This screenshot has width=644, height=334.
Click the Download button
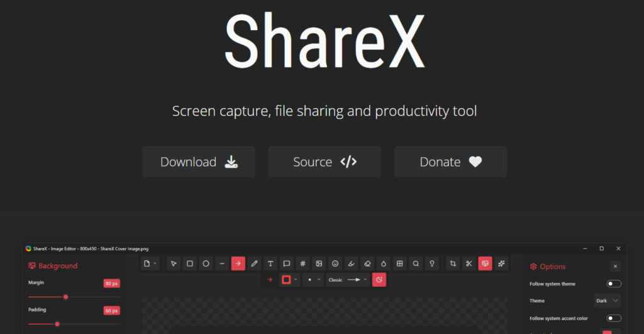(199, 162)
